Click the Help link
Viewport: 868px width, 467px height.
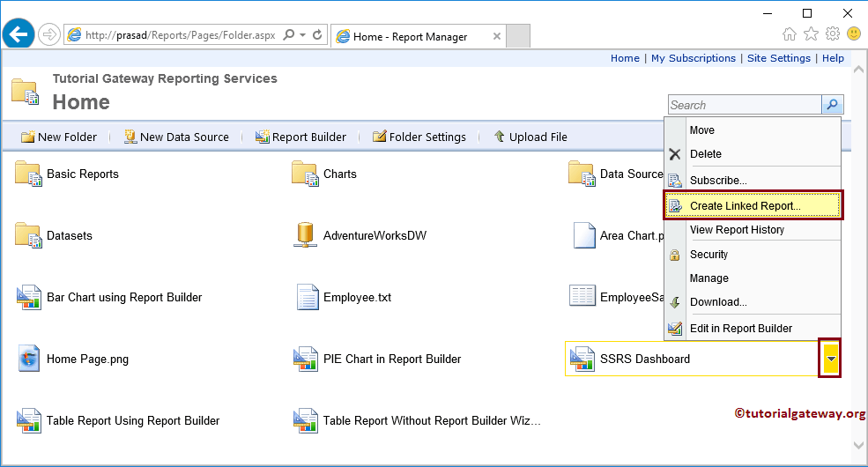[x=833, y=58]
